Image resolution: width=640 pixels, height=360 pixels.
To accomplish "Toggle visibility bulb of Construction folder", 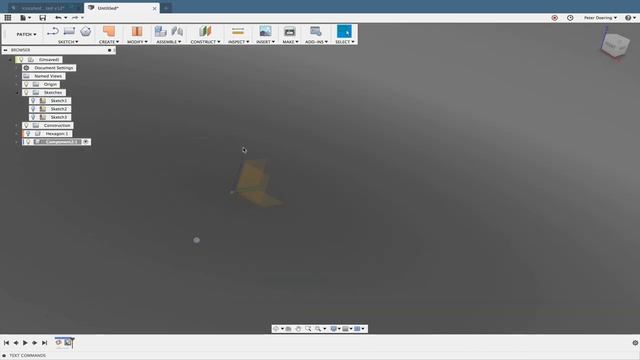I will pos(26,125).
